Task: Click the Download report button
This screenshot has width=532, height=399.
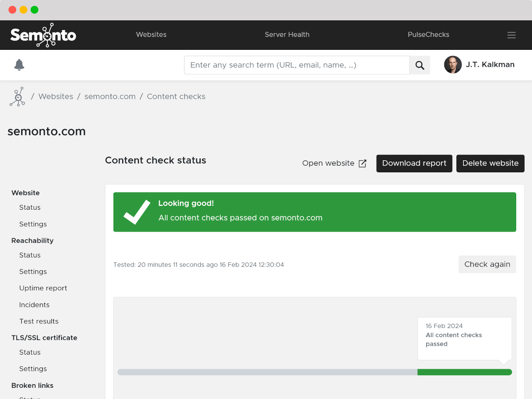Action: click(x=414, y=164)
